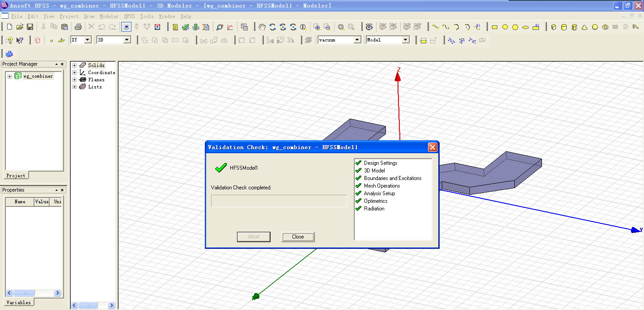Click the validation progress bar

tap(279, 201)
